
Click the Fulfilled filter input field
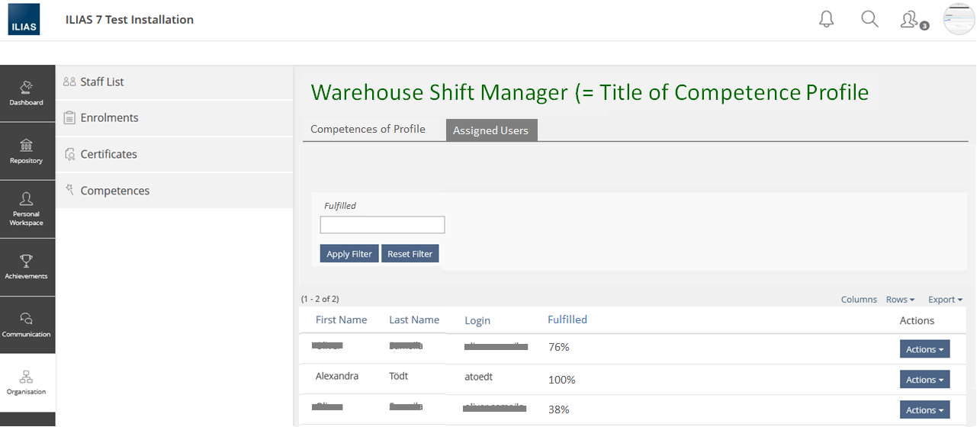pyautogui.click(x=382, y=225)
